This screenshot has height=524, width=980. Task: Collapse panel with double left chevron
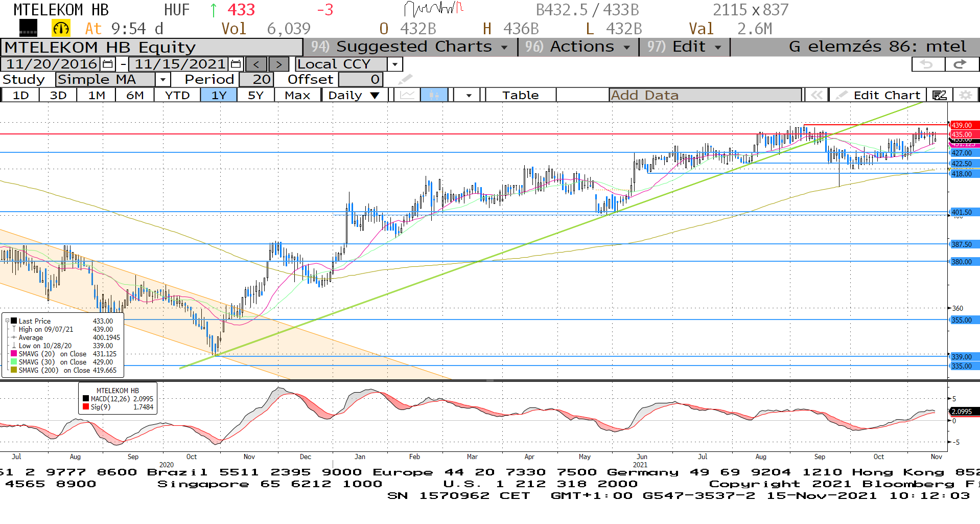816,95
